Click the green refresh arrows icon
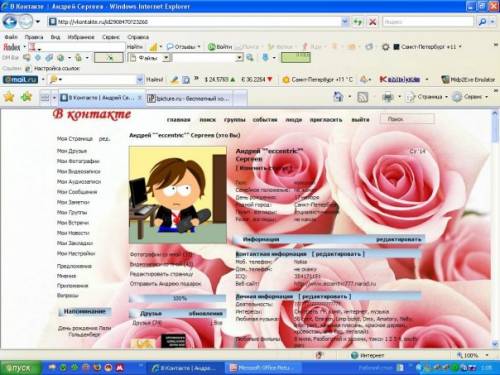Screen dimensions: 500x375 (358, 22)
